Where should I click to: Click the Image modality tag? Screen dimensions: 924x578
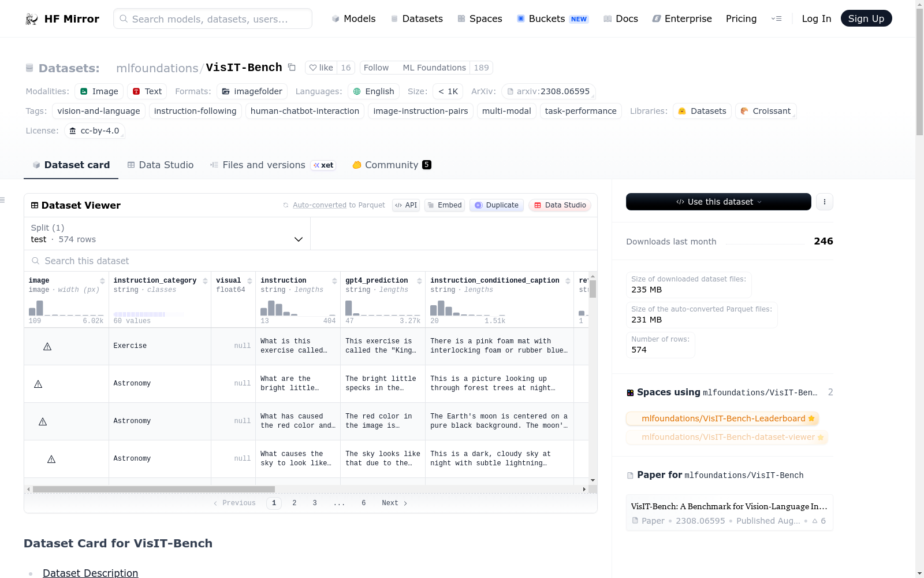[x=99, y=91]
